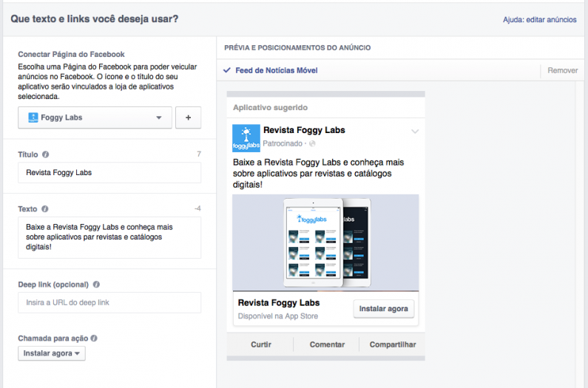Open the Instalar agora call-to-action dropdown

pyautogui.click(x=52, y=353)
